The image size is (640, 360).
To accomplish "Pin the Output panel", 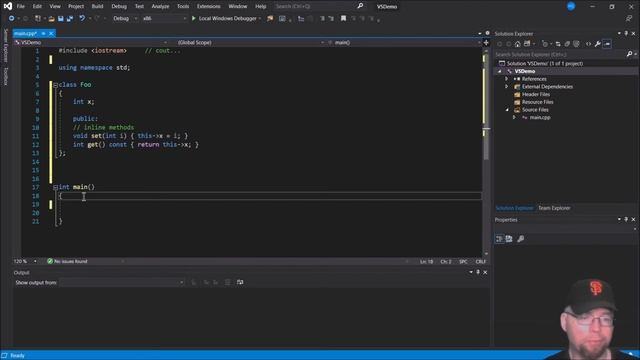I will coord(478,272).
